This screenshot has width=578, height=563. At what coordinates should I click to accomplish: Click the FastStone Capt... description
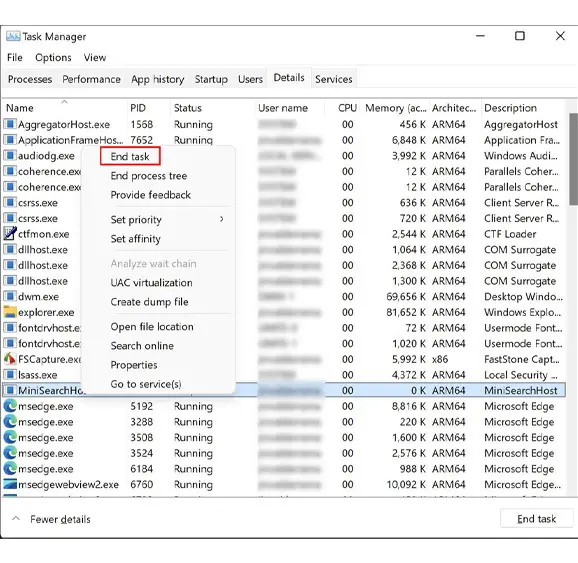point(522,359)
